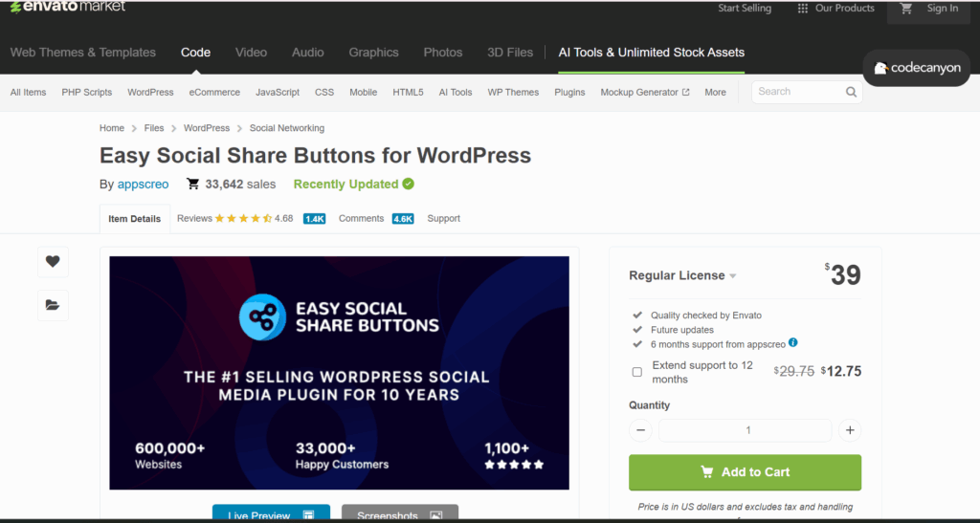Screen dimensions: 980x523
Task: Click the quantity input field
Action: pyautogui.click(x=745, y=430)
